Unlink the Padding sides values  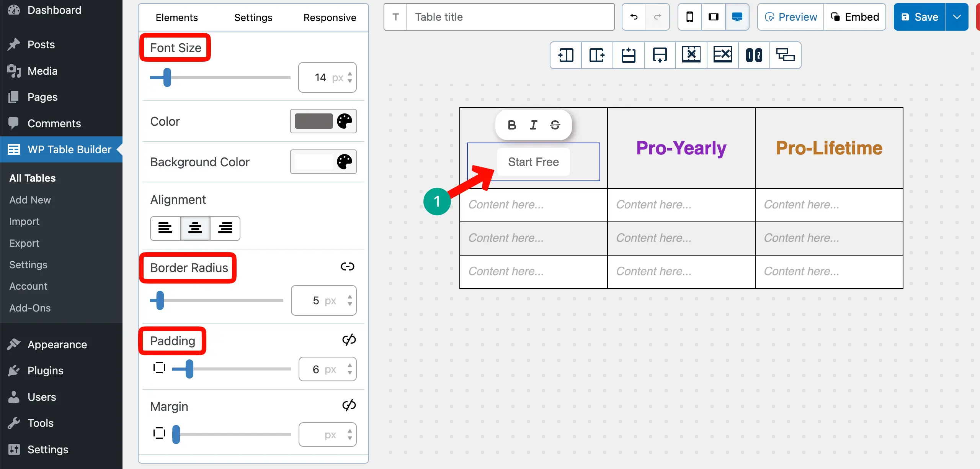pyautogui.click(x=349, y=339)
